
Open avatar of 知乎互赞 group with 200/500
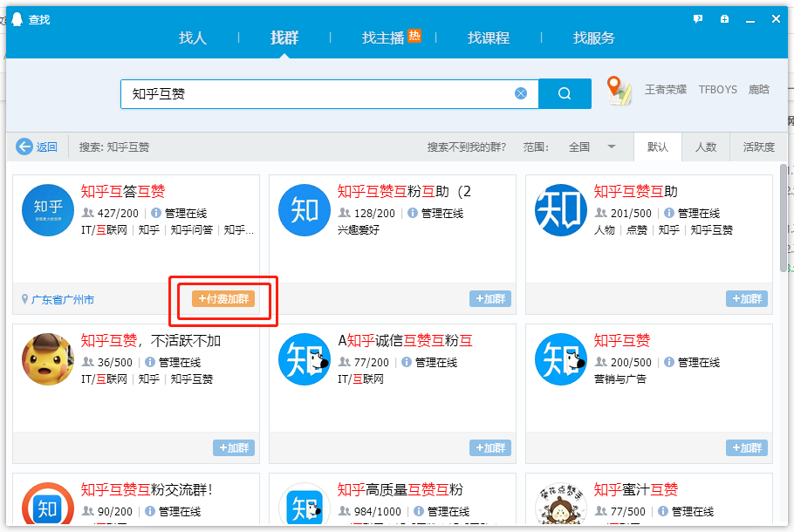click(x=561, y=359)
